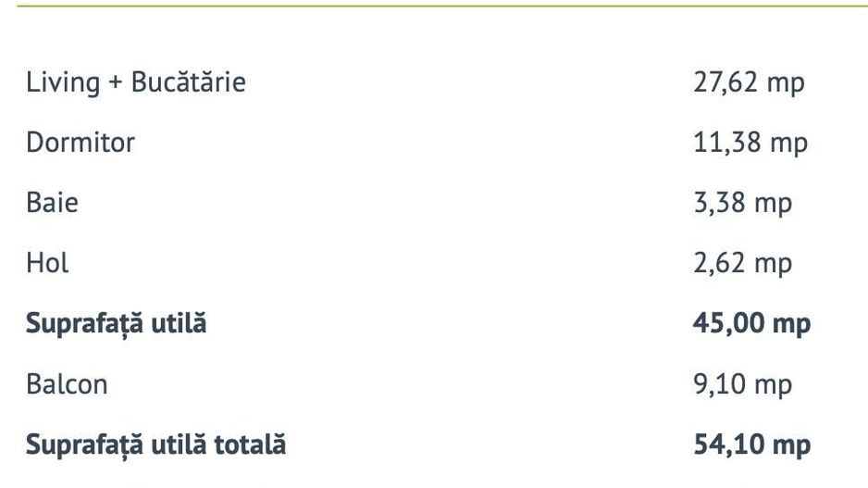Screen dimensions: 868x488
Task: Select the bold 54,10 mp total value
Action: point(751,445)
